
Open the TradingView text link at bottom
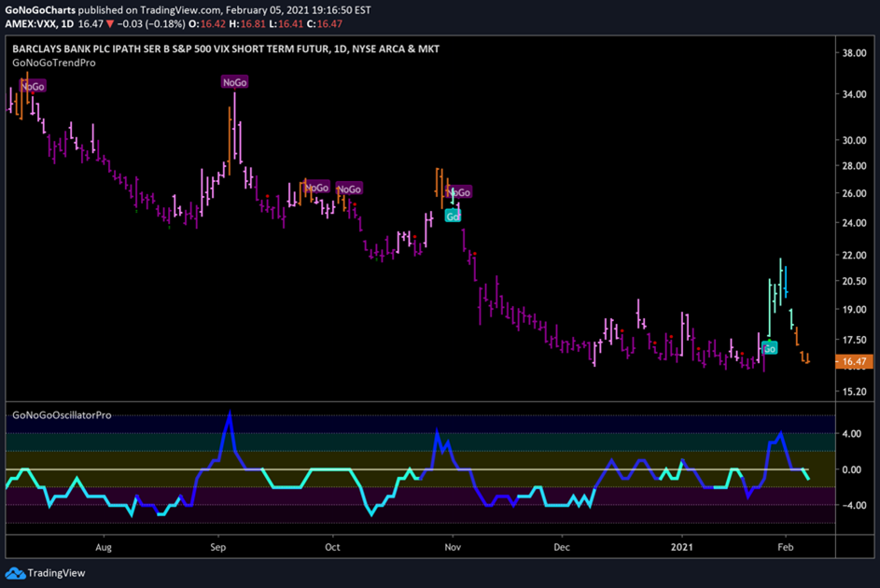[x=56, y=573]
